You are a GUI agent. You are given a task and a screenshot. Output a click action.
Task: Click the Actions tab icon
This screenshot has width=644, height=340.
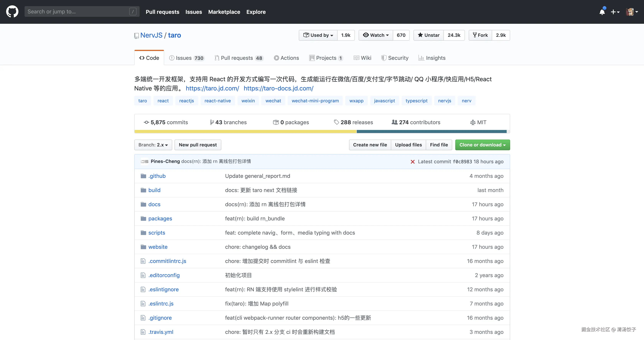(x=277, y=58)
